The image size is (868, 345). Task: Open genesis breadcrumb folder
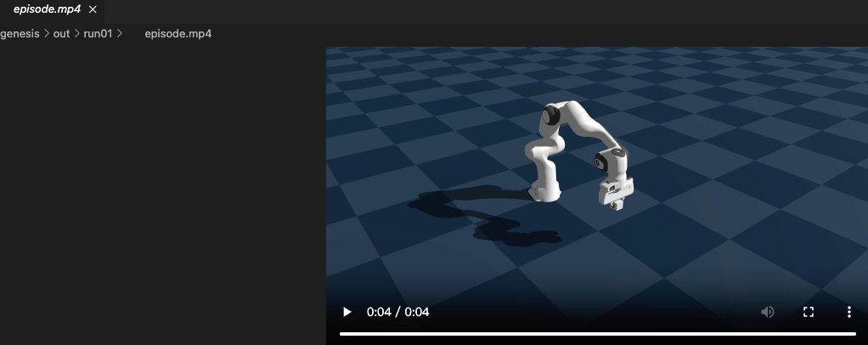(x=20, y=34)
